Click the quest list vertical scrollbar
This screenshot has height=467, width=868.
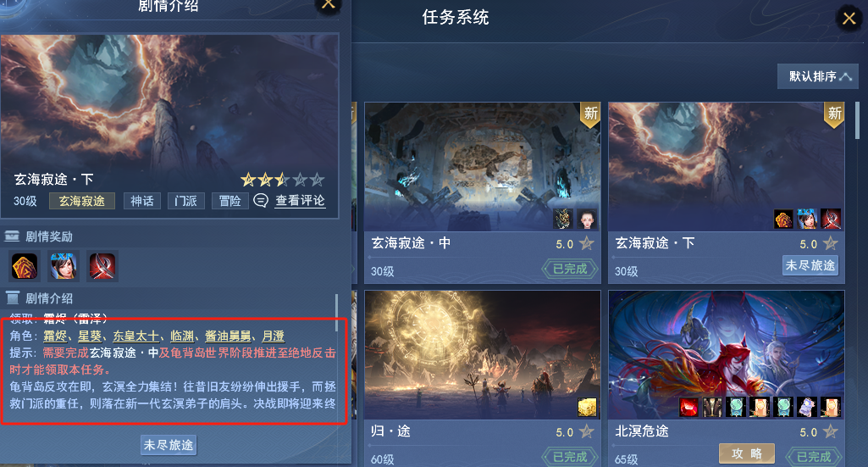click(858, 120)
